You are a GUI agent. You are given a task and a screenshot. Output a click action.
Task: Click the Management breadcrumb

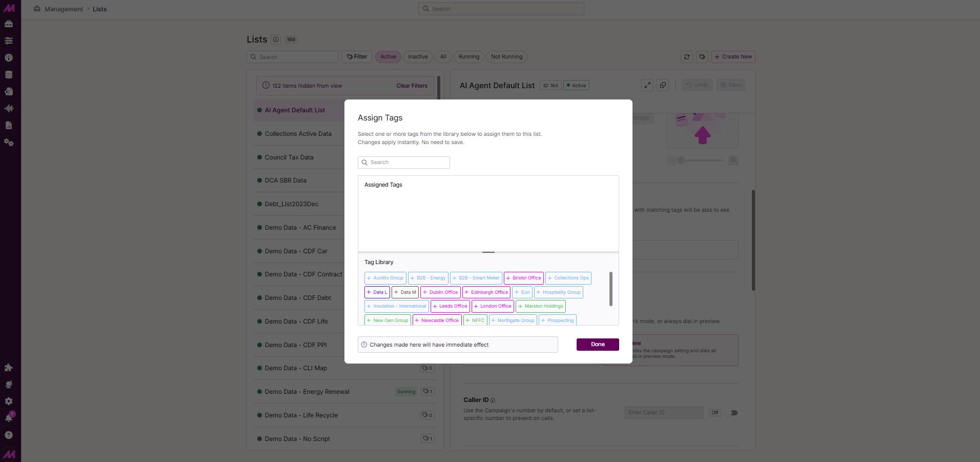[x=64, y=9]
